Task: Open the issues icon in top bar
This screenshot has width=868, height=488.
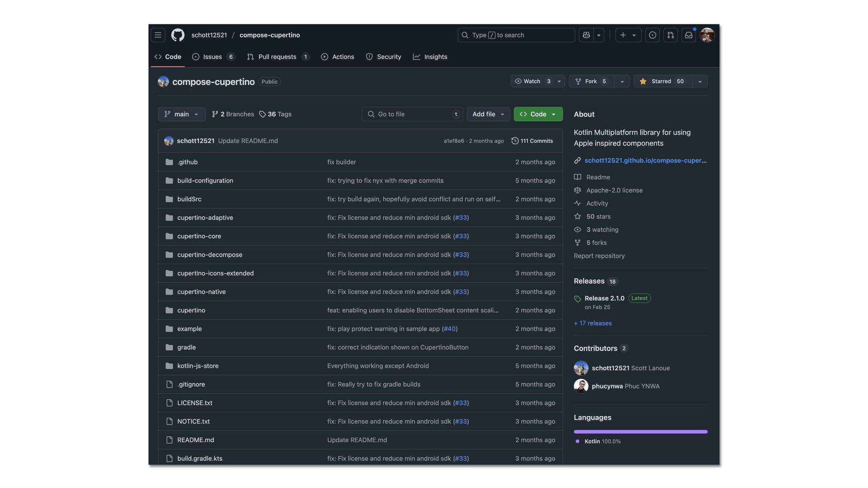Action: 652,35
